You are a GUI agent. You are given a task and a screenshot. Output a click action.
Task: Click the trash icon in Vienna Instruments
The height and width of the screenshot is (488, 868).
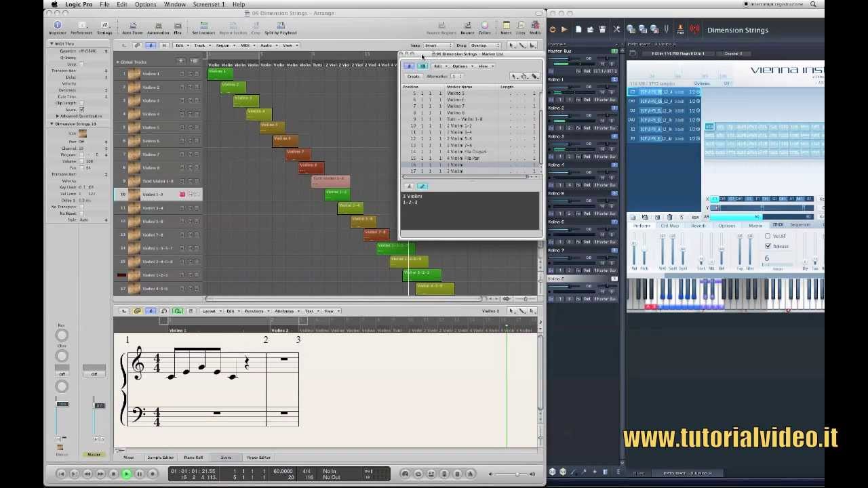(669, 217)
